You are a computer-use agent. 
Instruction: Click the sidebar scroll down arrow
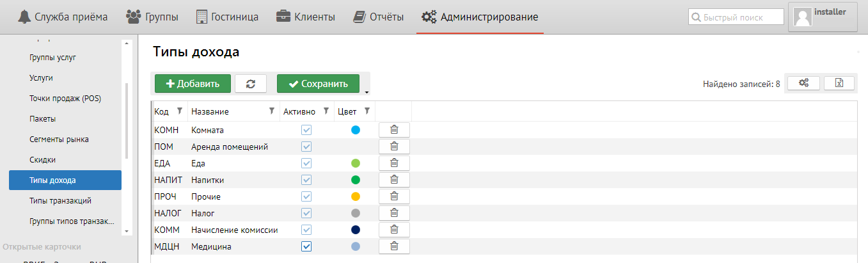pyautogui.click(x=127, y=231)
